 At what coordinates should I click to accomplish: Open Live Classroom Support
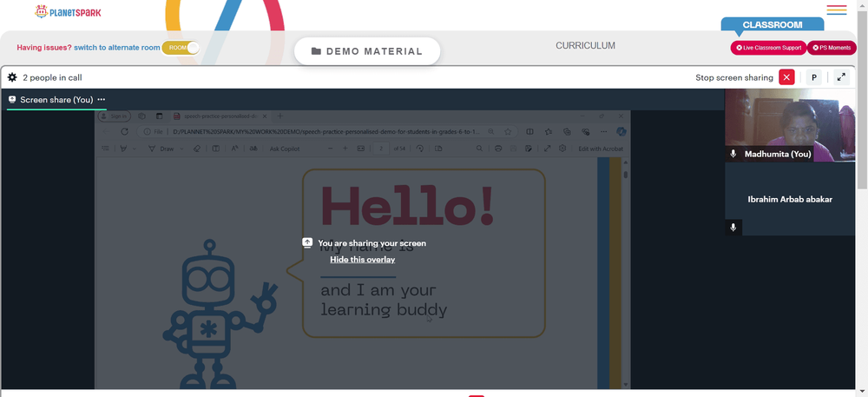coord(768,48)
